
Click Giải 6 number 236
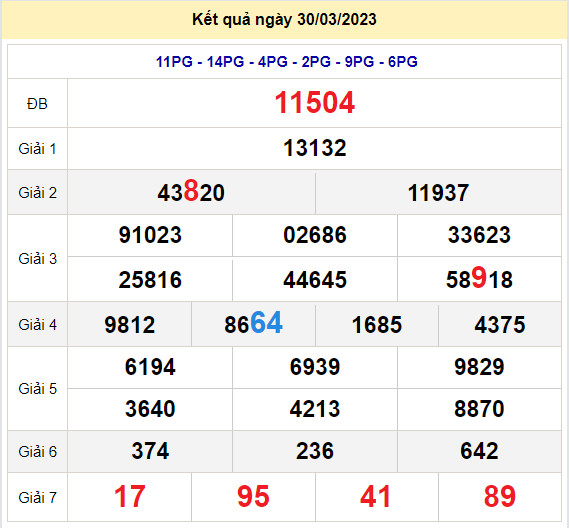315,451
